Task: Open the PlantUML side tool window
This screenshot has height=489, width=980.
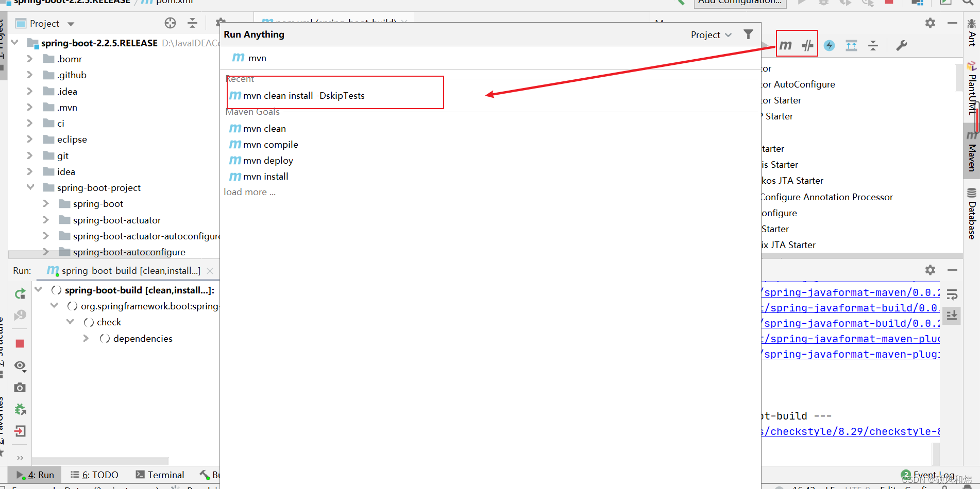Action: [x=972, y=89]
